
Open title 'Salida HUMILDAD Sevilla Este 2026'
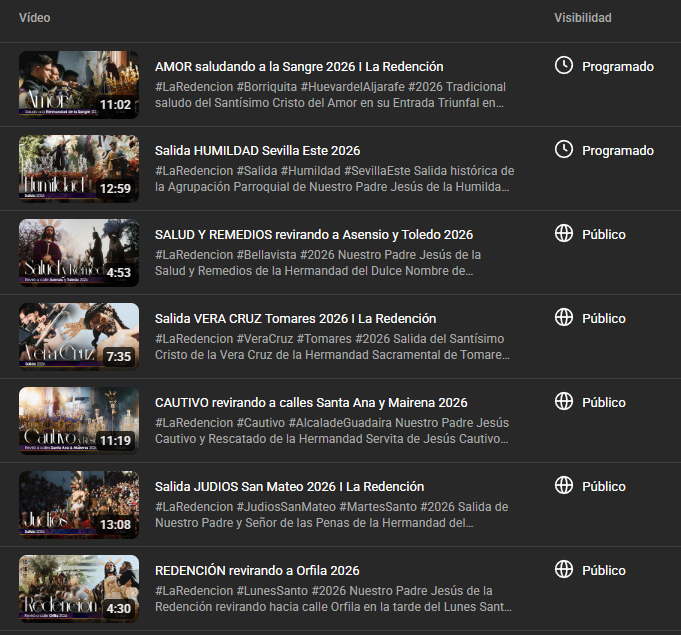pos(258,151)
